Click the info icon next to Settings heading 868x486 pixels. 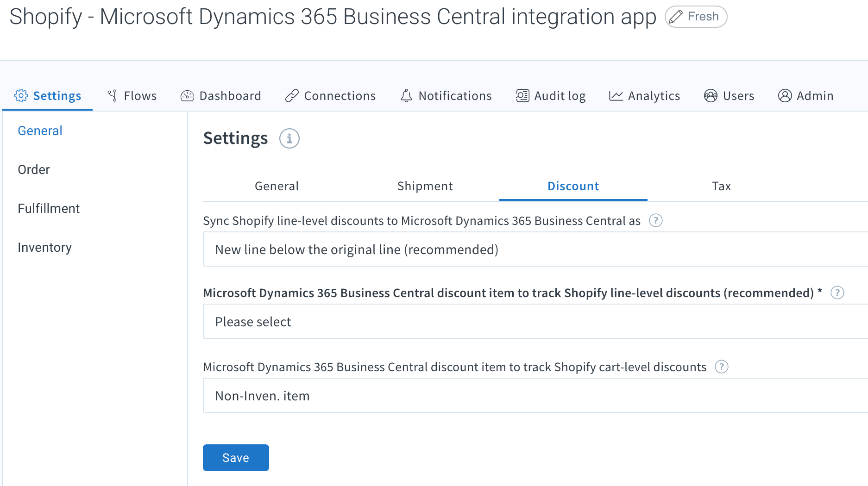289,138
